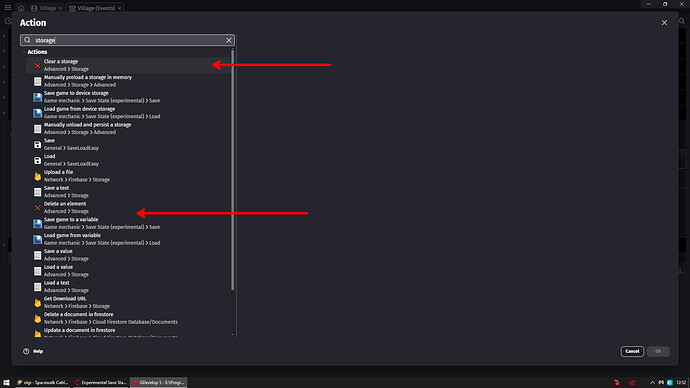Switch to the Village scene tab
The image size is (690, 388).
[47, 8]
